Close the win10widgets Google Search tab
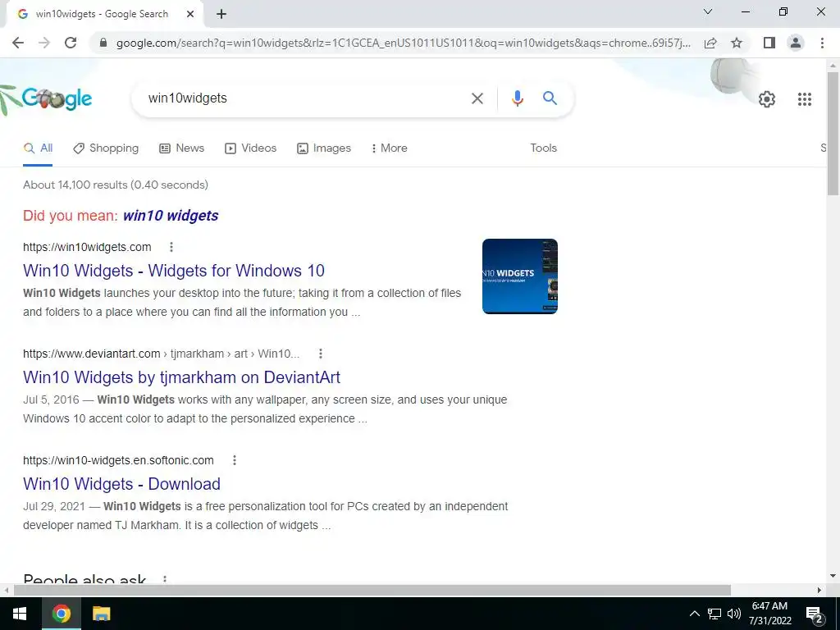Viewport: 840px width, 630px height. point(190,14)
